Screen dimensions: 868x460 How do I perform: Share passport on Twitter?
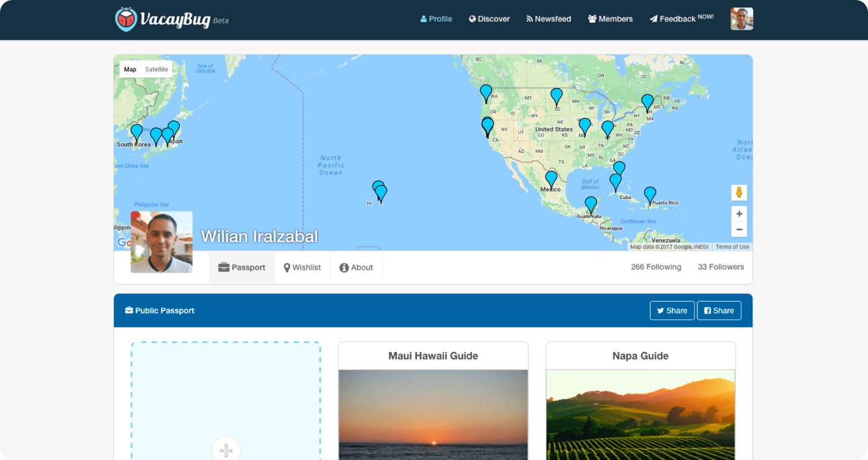672,311
